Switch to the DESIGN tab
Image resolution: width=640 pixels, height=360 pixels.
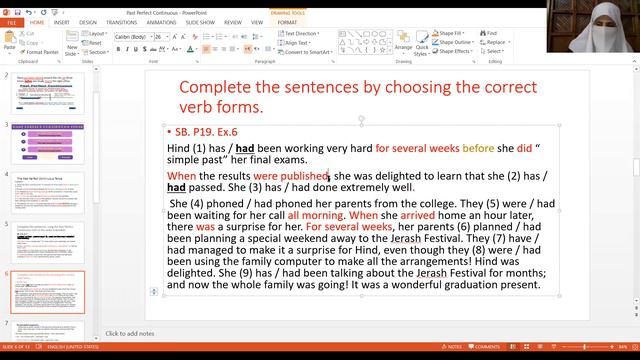pyautogui.click(x=88, y=22)
